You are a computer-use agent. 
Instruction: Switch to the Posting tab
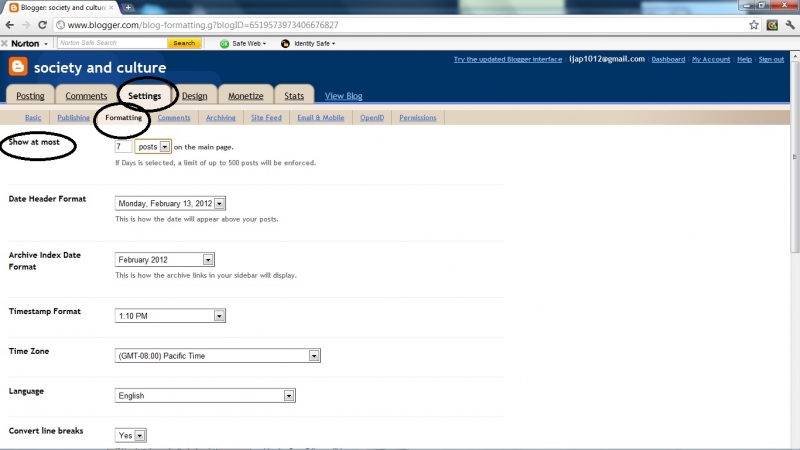[x=30, y=96]
